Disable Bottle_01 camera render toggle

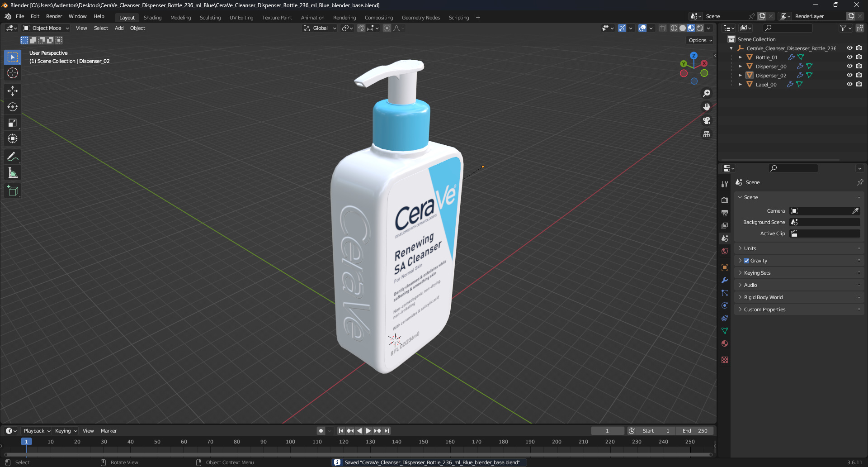tap(859, 57)
